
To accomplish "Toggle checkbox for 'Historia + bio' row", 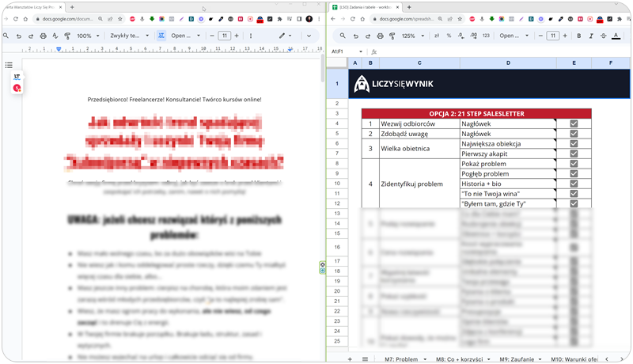I will click(x=574, y=184).
